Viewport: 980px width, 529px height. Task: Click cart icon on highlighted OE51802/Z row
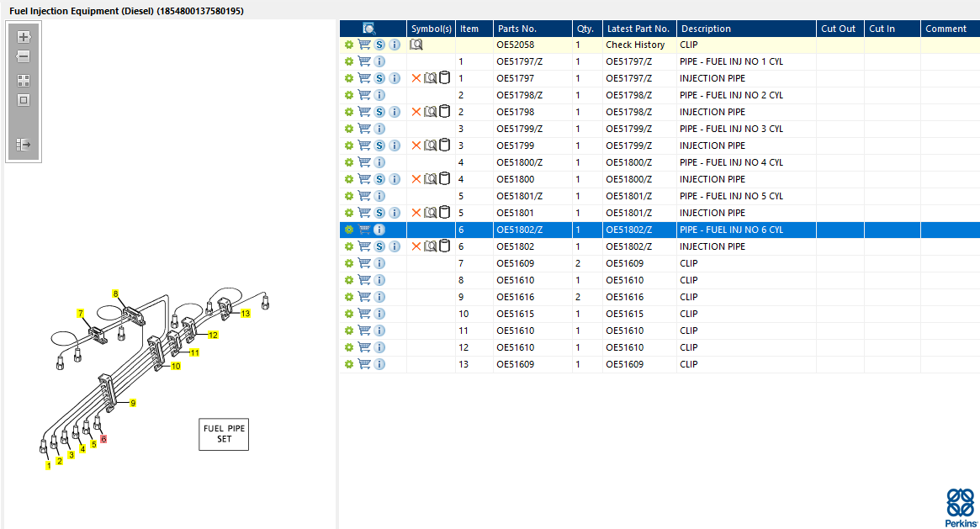coord(364,230)
